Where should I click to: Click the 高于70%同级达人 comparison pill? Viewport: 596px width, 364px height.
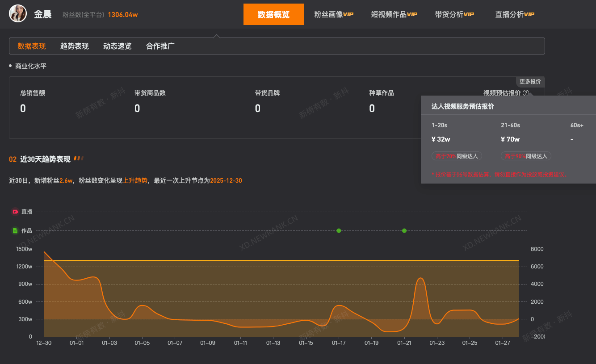point(457,156)
